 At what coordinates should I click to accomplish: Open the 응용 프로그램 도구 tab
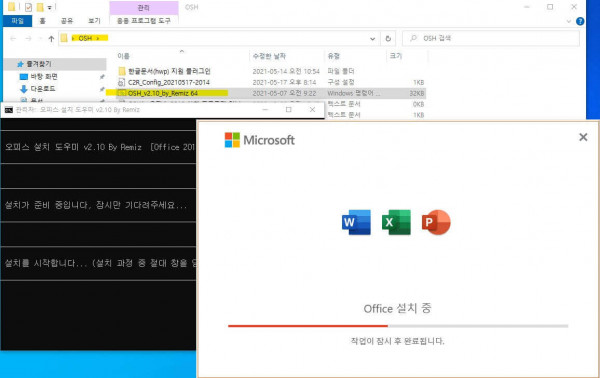(143, 21)
